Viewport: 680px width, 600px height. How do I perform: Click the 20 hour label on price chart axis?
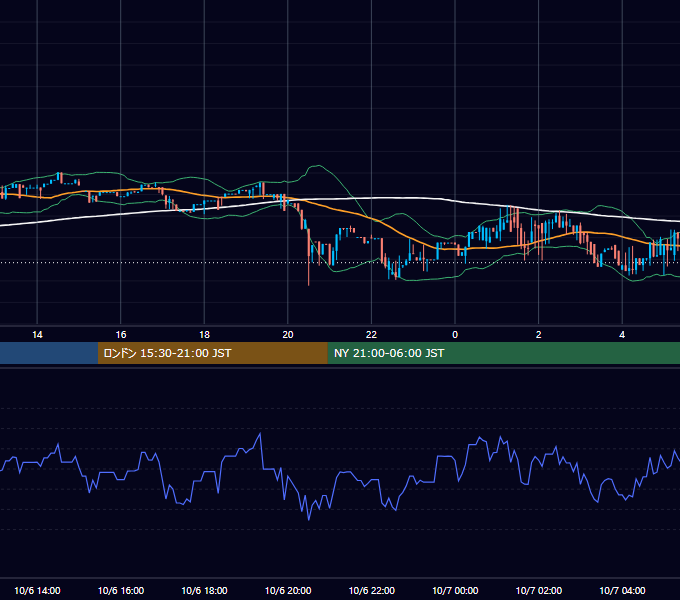tap(288, 335)
